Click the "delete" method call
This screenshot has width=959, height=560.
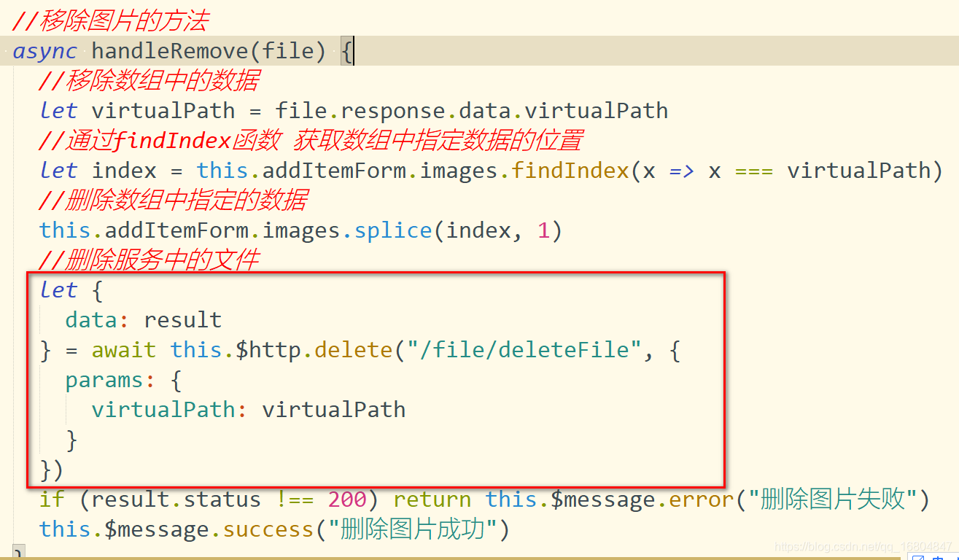click(354, 350)
